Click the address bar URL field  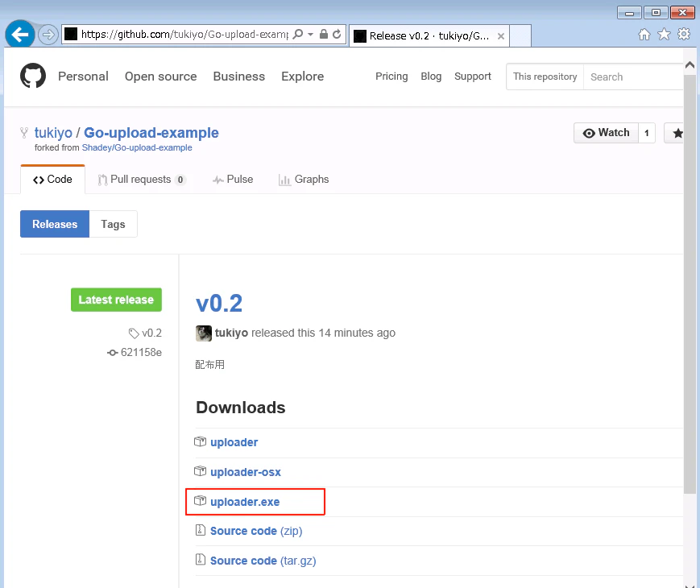(184, 35)
